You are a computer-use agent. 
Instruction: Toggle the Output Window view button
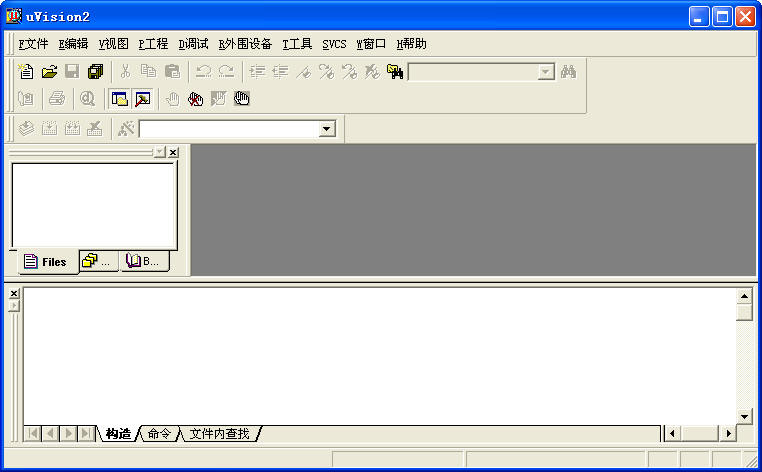pyautogui.click(x=142, y=99)
